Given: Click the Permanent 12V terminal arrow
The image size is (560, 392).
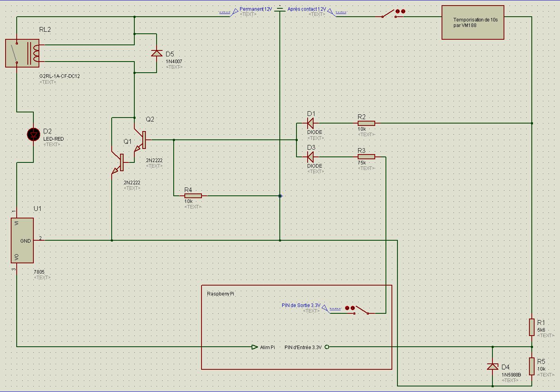Looking at the screenshot, I should coord(234,12).
